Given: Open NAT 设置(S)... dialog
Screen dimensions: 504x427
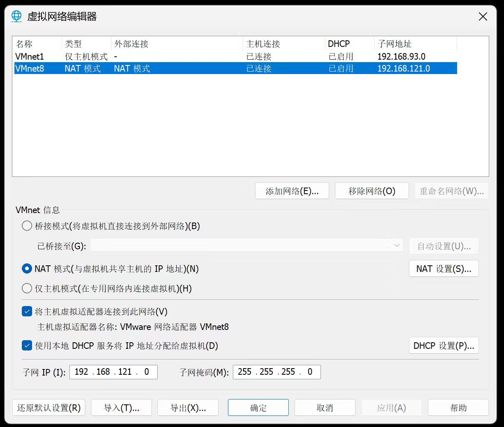Looking at the screenshot, I should (x=444, y=269).
